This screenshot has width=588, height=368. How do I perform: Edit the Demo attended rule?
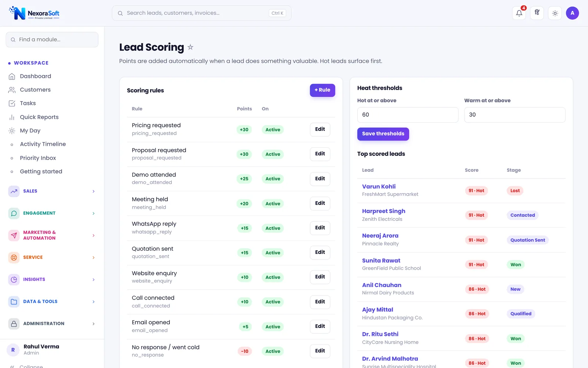320,178
